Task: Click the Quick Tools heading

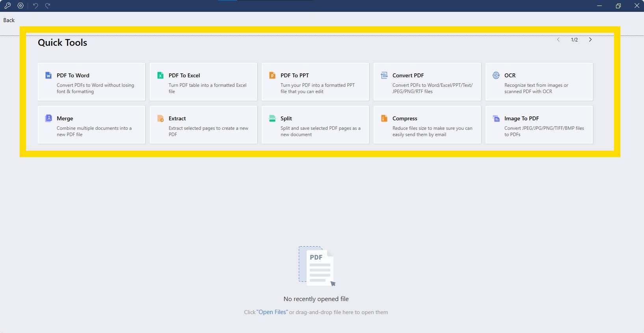Action: (62, 43)
